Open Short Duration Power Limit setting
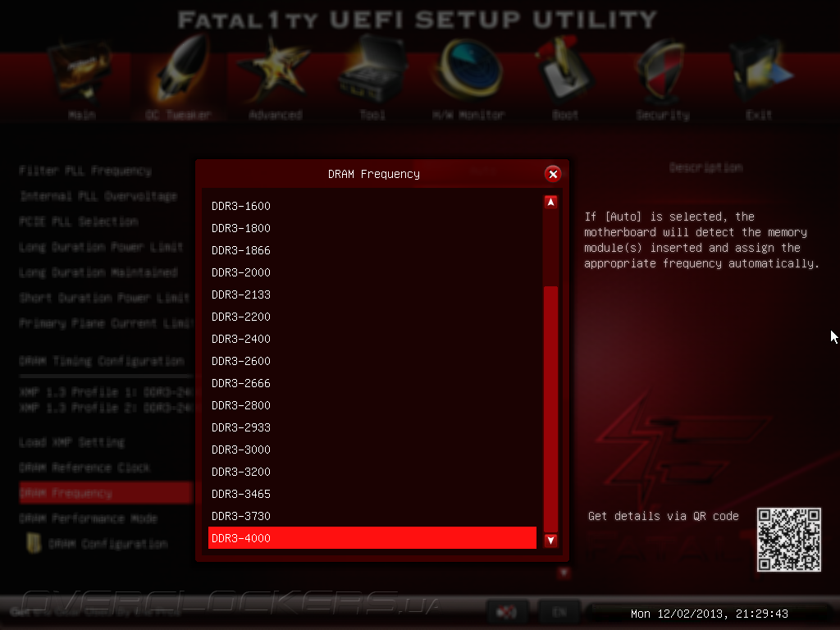 [104, 298]
